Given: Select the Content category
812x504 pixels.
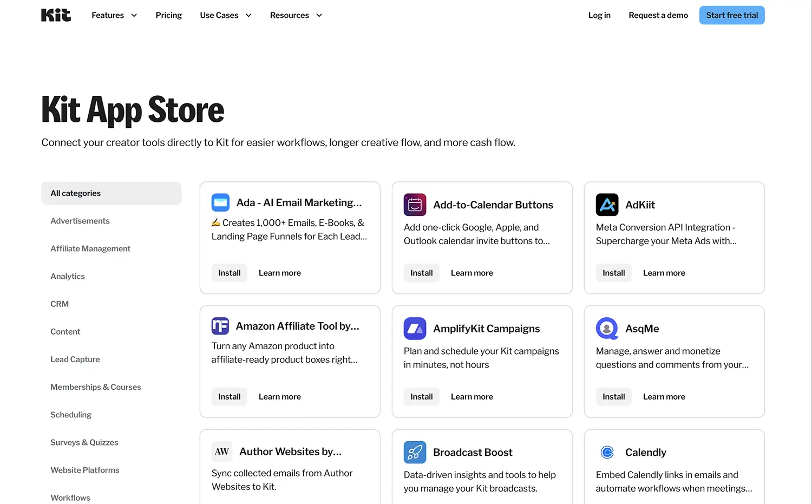Looking at the screenshot, I should tap(66, 331).
